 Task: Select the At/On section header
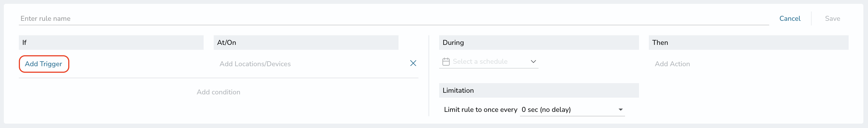[306, 43]
